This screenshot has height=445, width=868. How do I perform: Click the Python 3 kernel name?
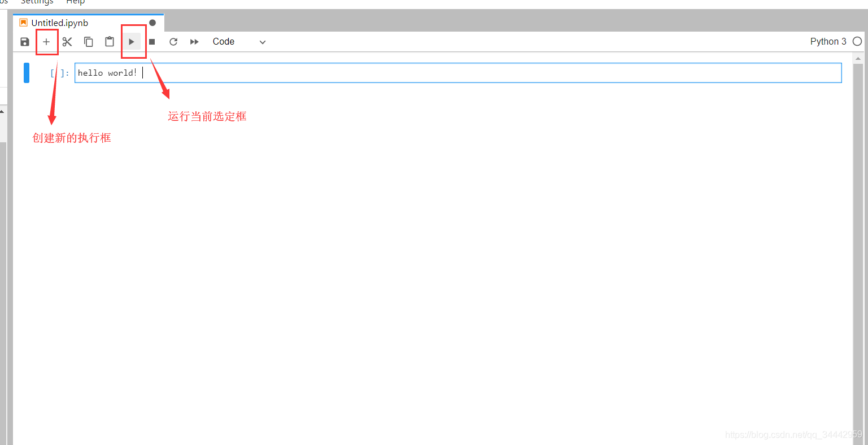828,41
